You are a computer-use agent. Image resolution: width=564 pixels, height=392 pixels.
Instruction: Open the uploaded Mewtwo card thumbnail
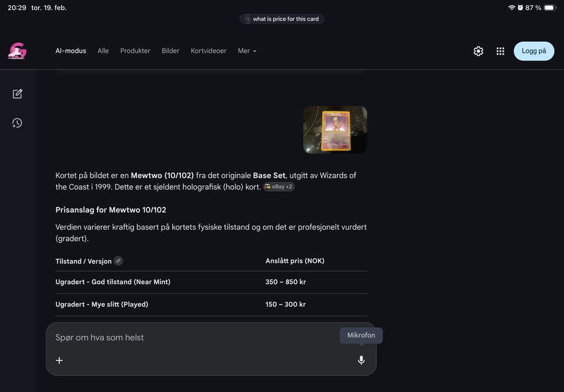coord(335,129)
